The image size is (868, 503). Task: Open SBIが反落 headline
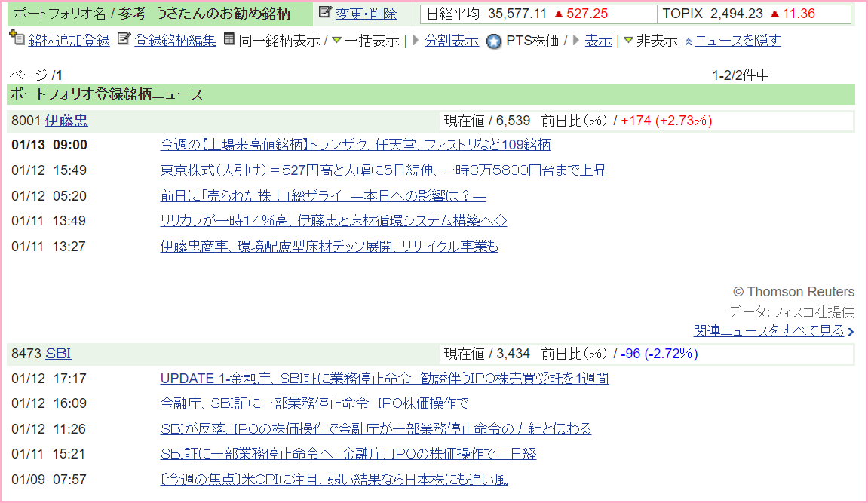tap(376, 429)
